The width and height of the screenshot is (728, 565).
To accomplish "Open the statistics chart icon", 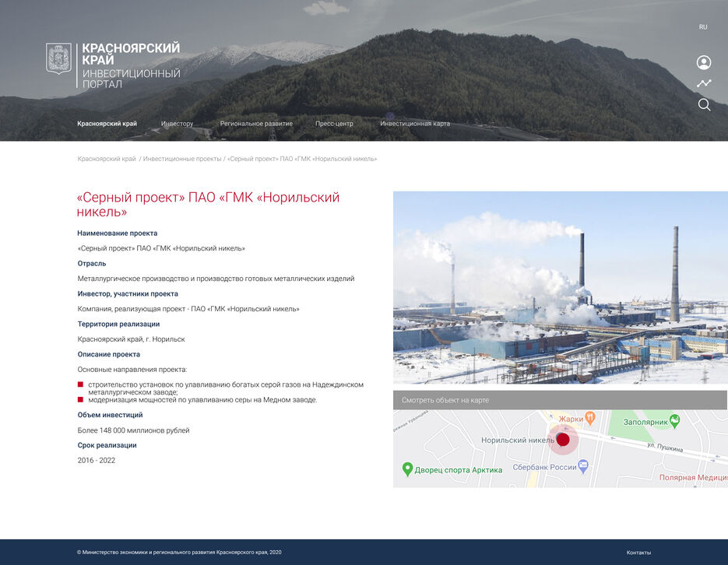I will click(704, 83).
